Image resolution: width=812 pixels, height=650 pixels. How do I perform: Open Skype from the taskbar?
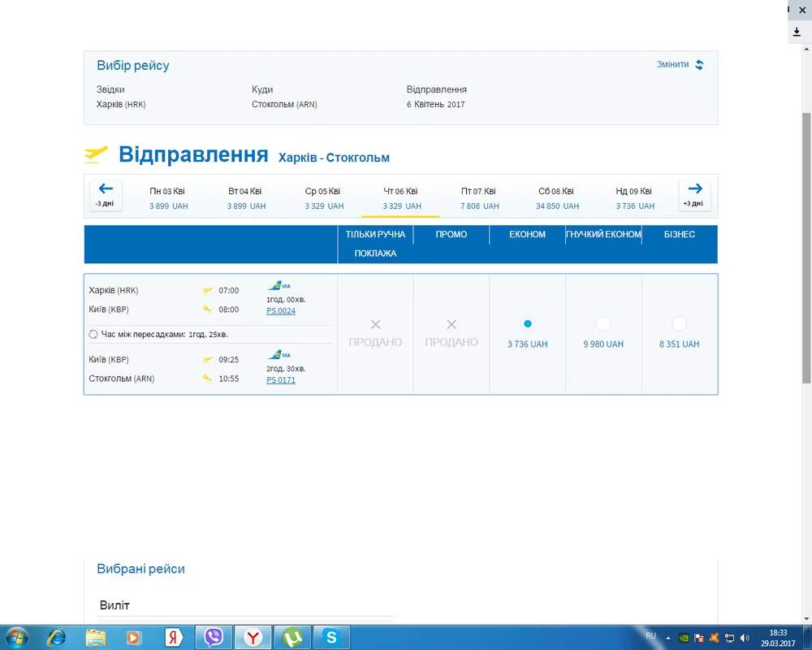tap(331, 637)
